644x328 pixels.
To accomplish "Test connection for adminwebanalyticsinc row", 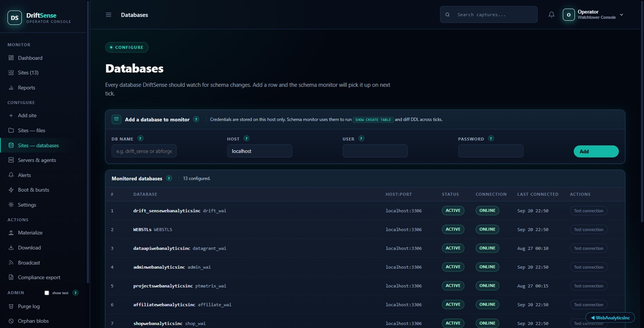I will (x=588, y=267).
